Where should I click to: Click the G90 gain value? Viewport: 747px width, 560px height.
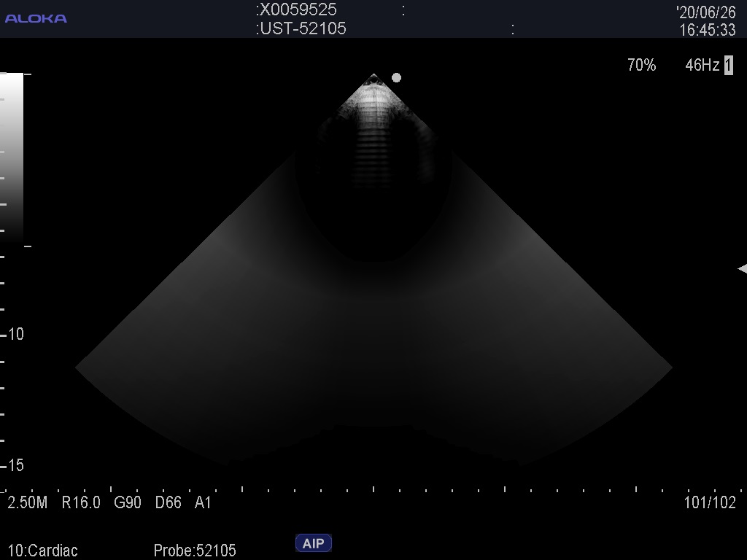[x=128, y=502]
